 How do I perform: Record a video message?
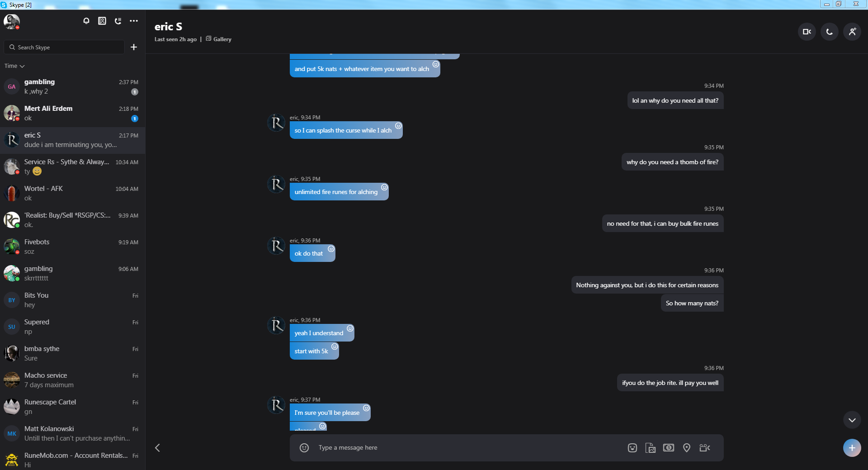[x=704, y=447]
